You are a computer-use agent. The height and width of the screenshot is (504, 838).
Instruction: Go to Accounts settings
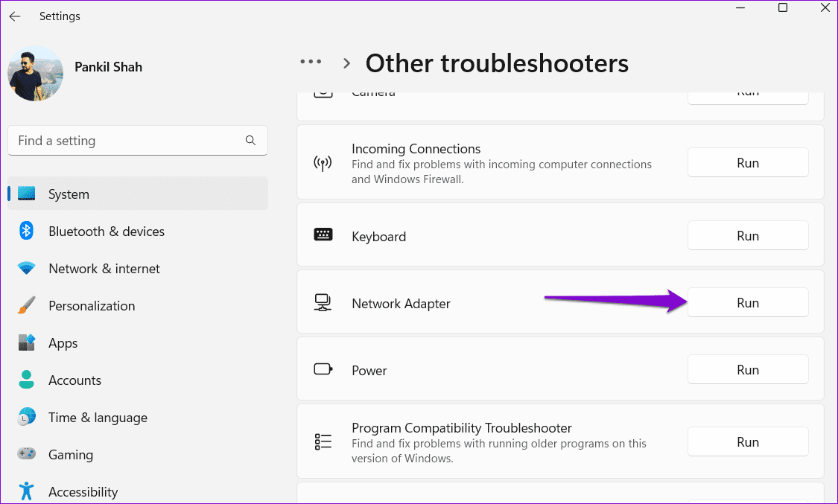pyautogui.click(x=74, y=380)
